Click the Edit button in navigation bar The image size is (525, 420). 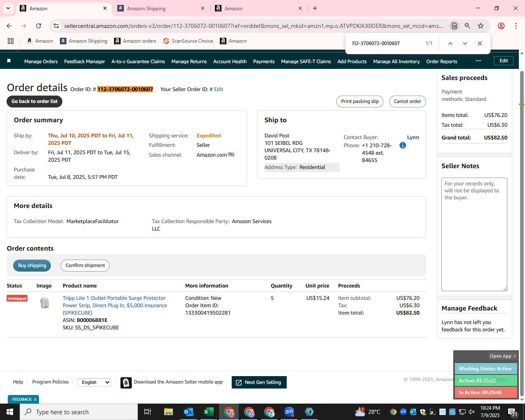click(504, 61)
